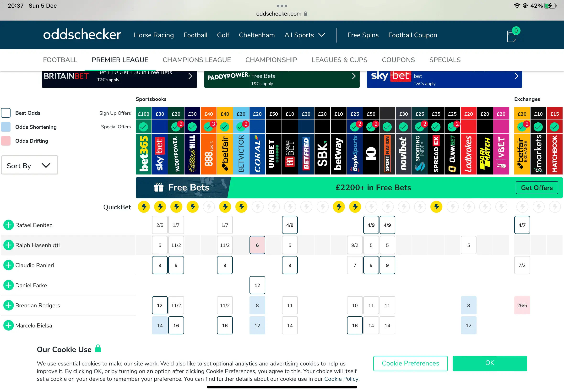Click green plus beside Marcelo Bielsa

[8, 326]
